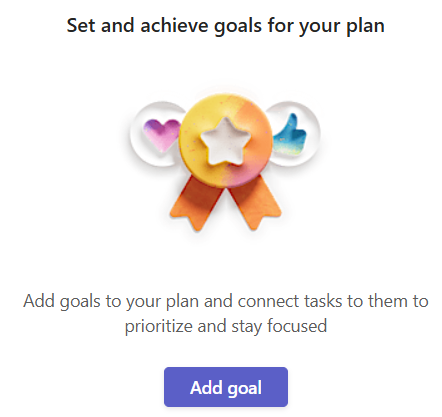This screenshot has height=417, width=442.
Task: Click the pink gradient area of the medal
Action: pyautogui.click(x=245, y=170)
